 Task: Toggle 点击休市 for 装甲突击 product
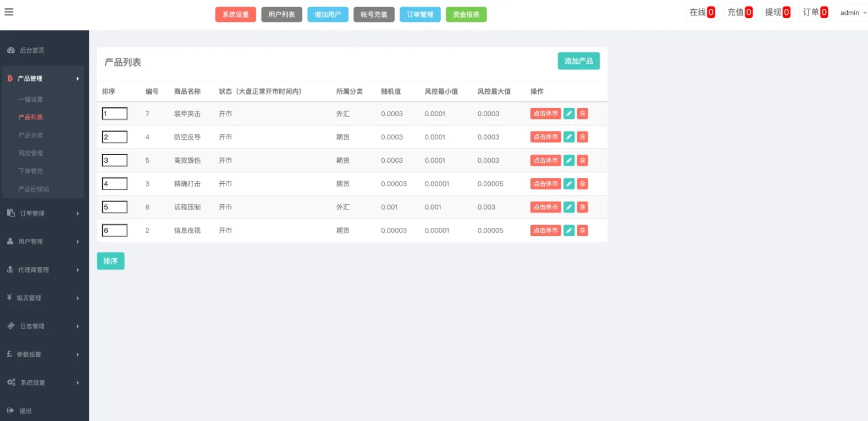[545, 113]
